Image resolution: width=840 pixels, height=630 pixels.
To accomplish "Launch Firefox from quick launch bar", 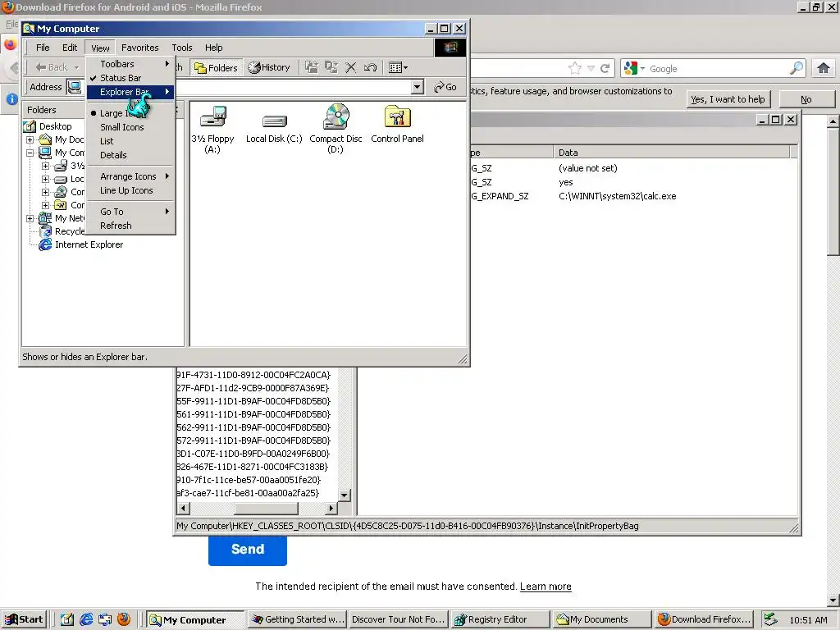I will (x=124, y=620).
